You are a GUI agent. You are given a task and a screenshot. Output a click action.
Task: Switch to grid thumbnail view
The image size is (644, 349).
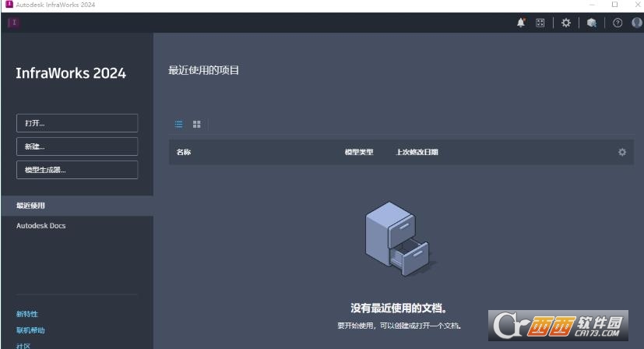[x=197, y=124]
